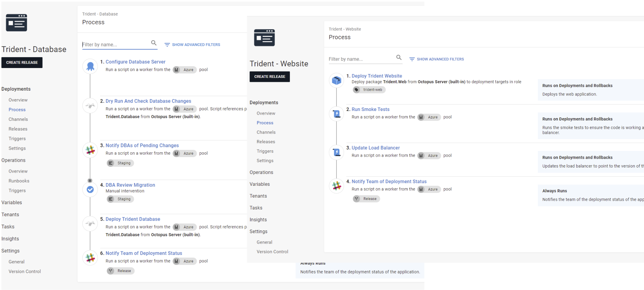This screenshot has height=290, width=644.
Task: Click Slack icon for Notify DBAs step
Action: 90,150
